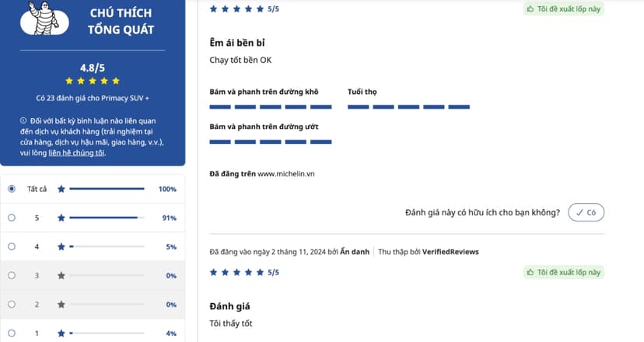
Task: Click the Michelin Man mascot logo
Action: click(x=44, y=19)
